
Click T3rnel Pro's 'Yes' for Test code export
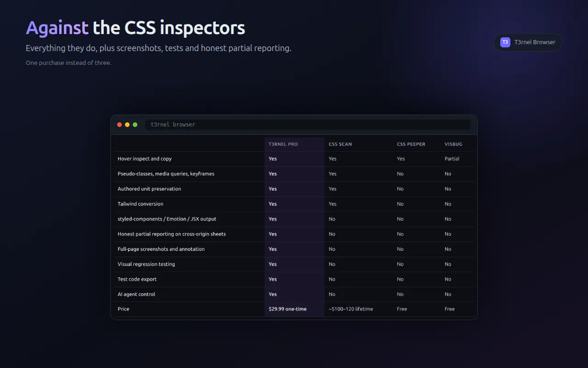[273, 280]
